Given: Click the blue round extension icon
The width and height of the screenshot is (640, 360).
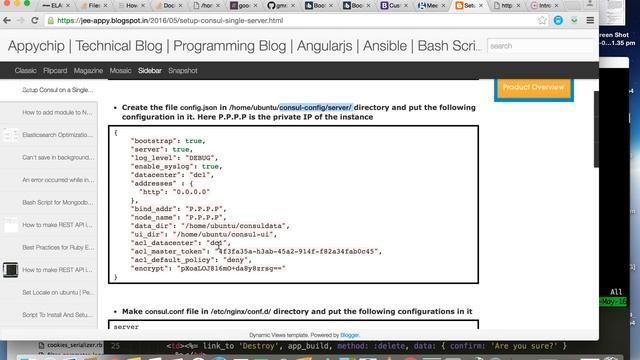Looking at the screenshot, I should coord(558,20).
